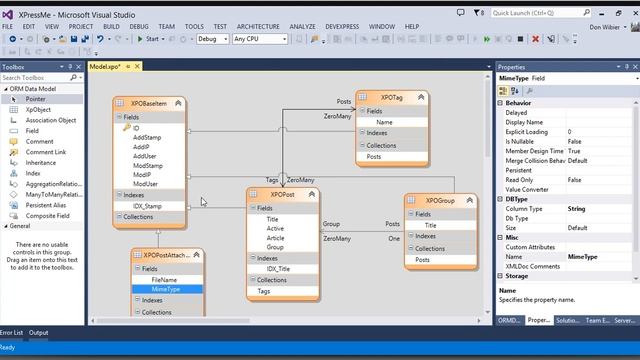This screenshot has height=360, width=640.
Task: Collapse the XPOPost entity chevron
Action: 312,194
